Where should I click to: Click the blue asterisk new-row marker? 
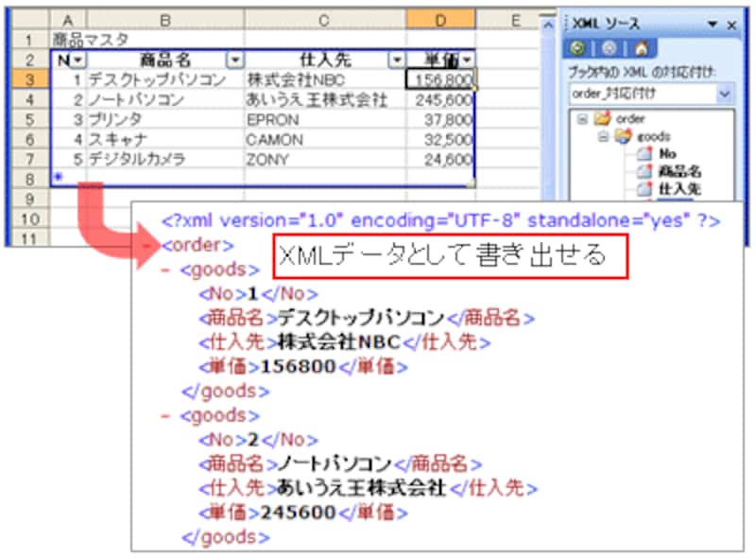pos(59,177)
